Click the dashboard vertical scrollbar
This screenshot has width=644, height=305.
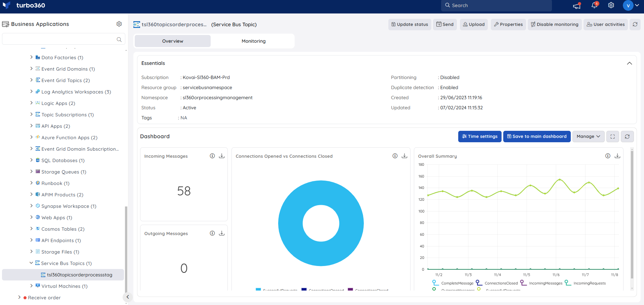click(632, 215)
